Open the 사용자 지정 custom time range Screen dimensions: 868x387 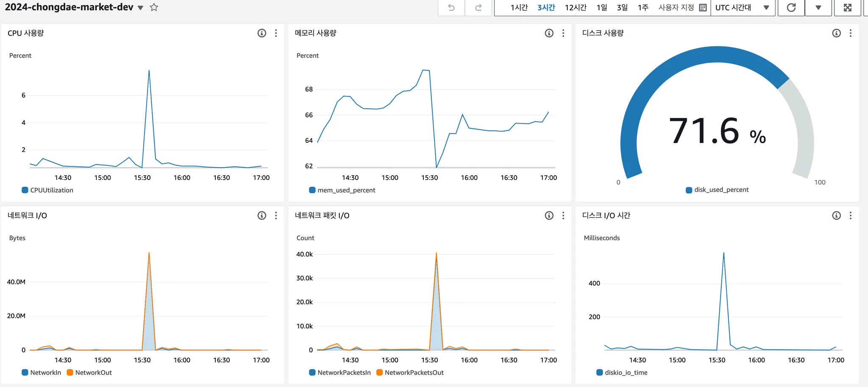[682, 8]
